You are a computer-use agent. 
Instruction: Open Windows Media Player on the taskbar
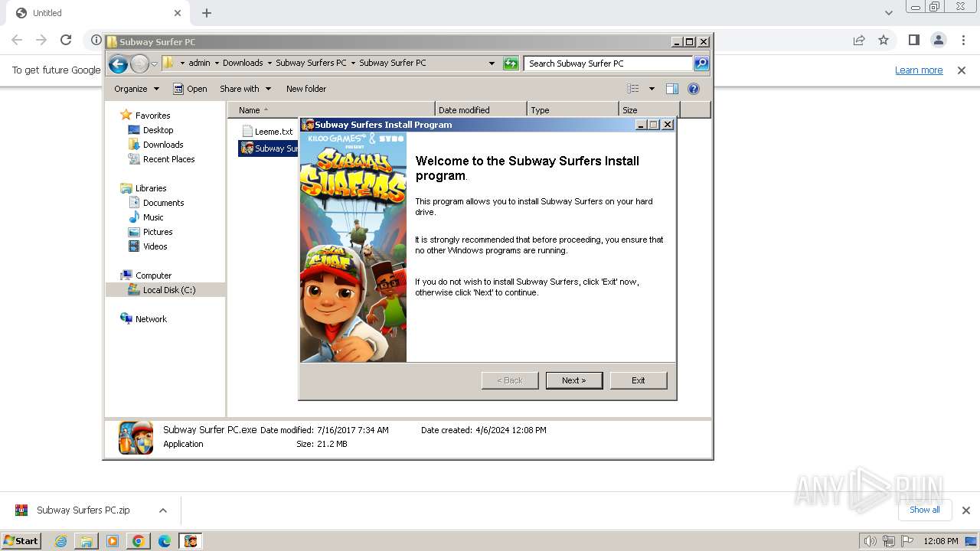[113, 541]
